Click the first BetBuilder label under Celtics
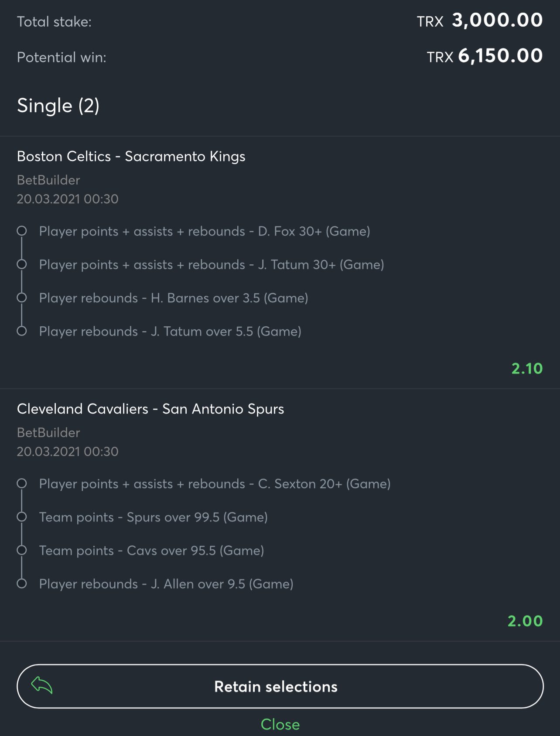Viewport: 560px width, 736px height. [48, 180]
